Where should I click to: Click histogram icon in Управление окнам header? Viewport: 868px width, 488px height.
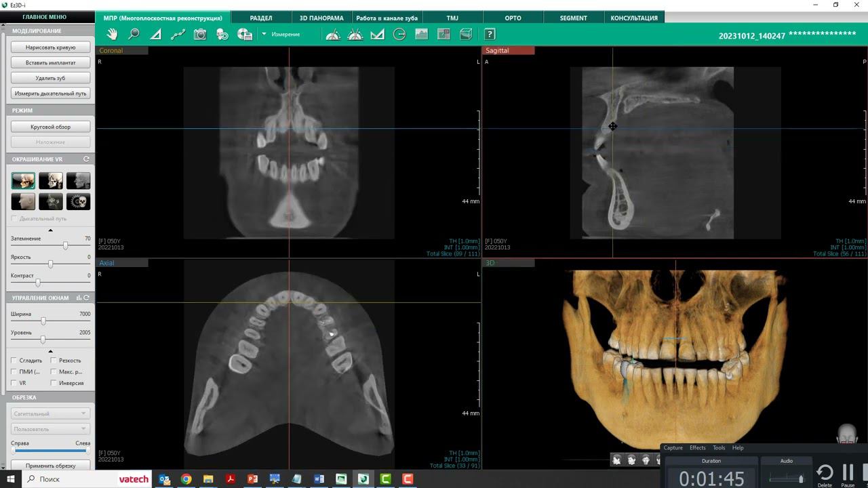pos(79,298)
